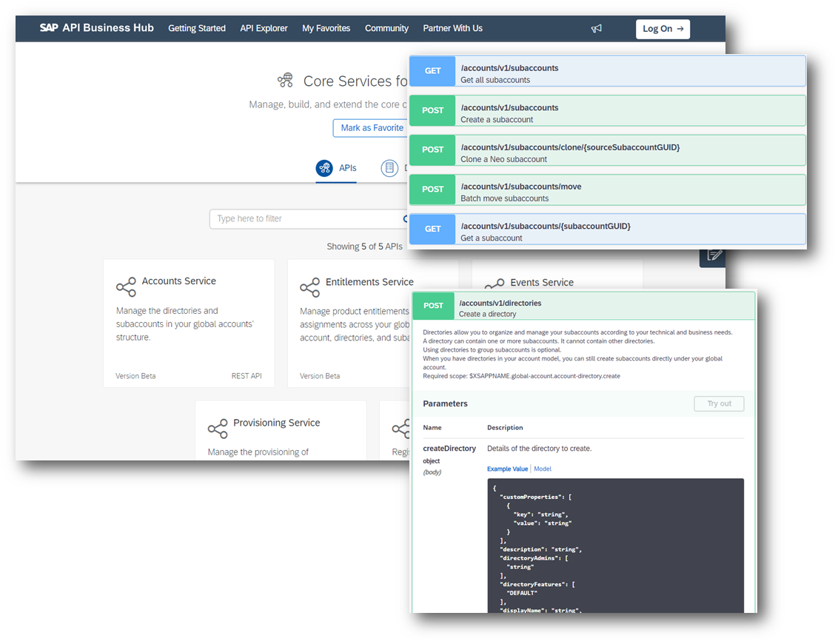838x644 pixels.
Task: Focus the 'Type here to filter' field
Action: pos(309,218)
